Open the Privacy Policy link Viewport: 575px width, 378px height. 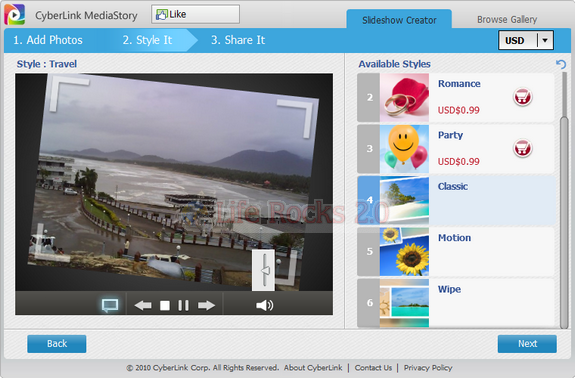[428, 368]
